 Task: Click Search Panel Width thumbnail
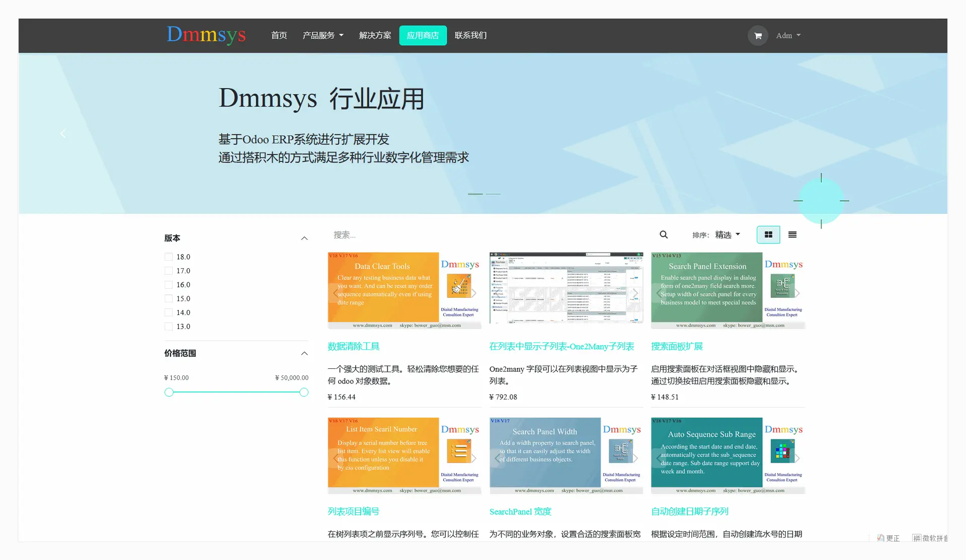pos(566,456)
